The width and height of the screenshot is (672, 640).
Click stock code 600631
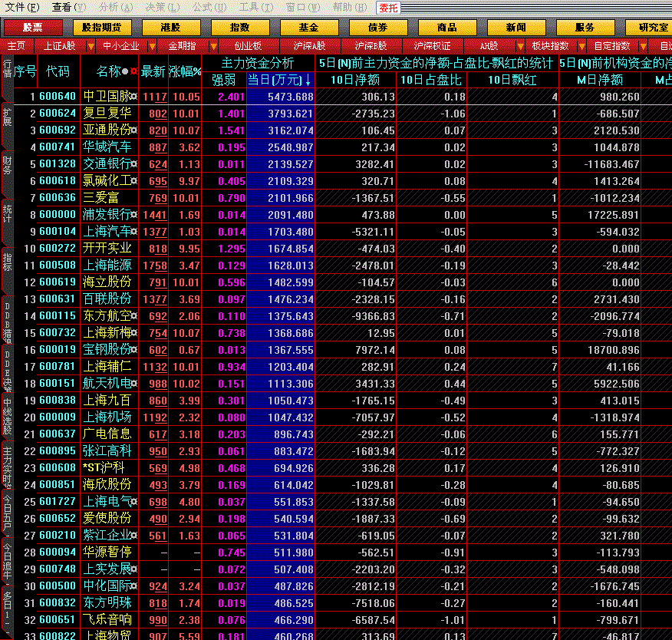tap(58, 299)
